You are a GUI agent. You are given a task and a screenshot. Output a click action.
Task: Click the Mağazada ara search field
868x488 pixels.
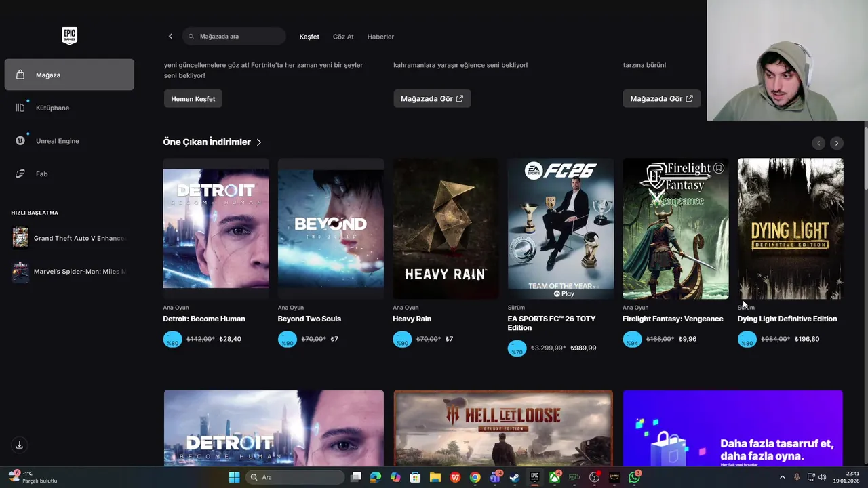(x=234, y=36)
